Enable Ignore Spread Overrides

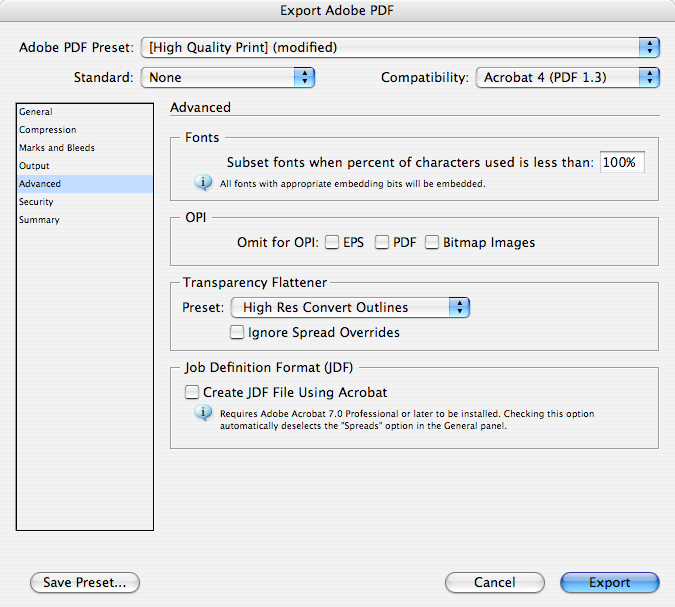(x=236, y=332)
